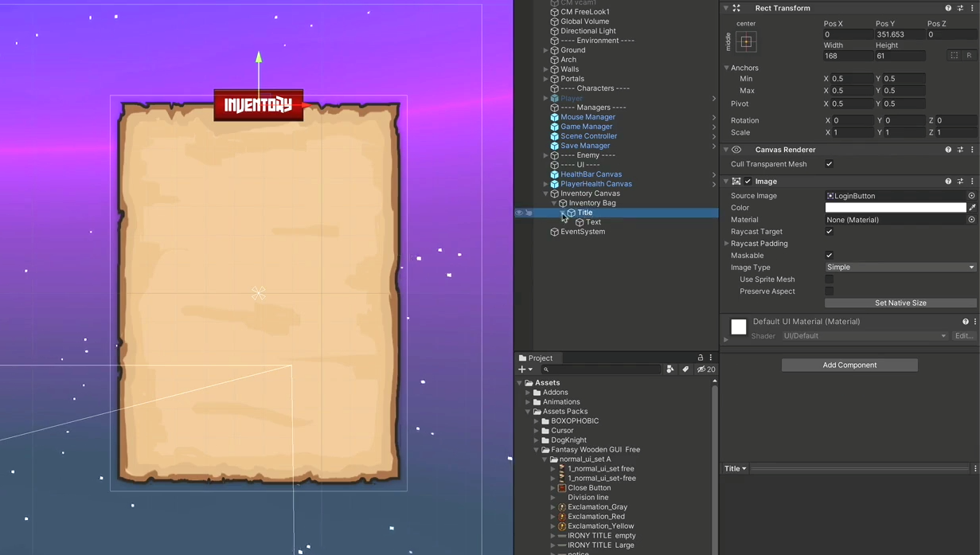
Task: Click the Set Native Size button
Action: click(x=900, y=303)
